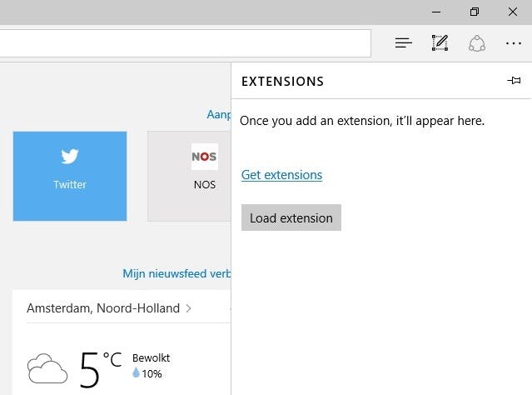Pin the Extensions pane open
Screen dimensions: 532x395
(514, 81)
